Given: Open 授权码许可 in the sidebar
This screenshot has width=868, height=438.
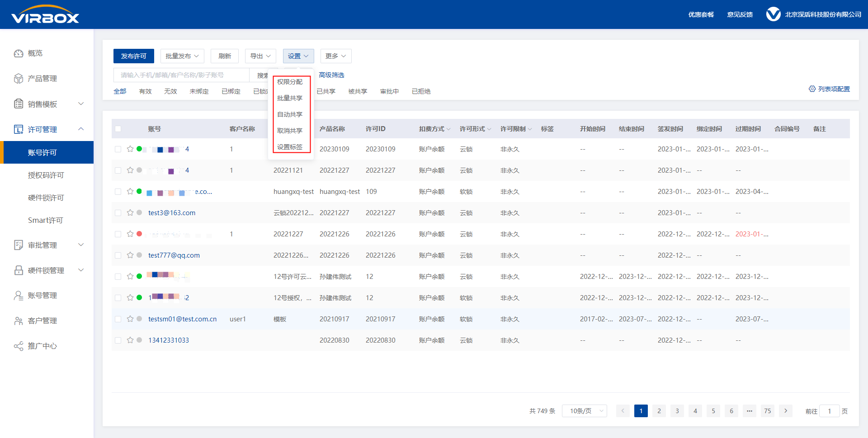Looking at the screenshot, I should (46, 175).
